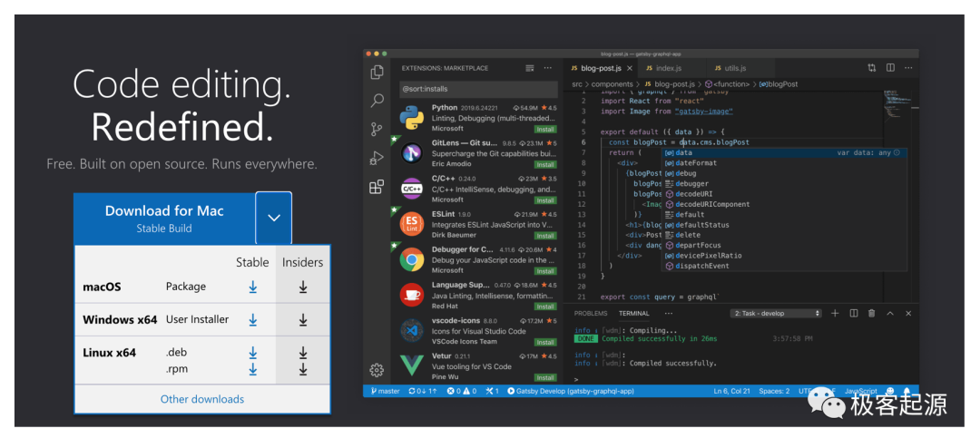Click Gatsby Develop task in status bar
Image resolution: width=980 pixels, height=448 pixels.
click(x=572, y=391)
